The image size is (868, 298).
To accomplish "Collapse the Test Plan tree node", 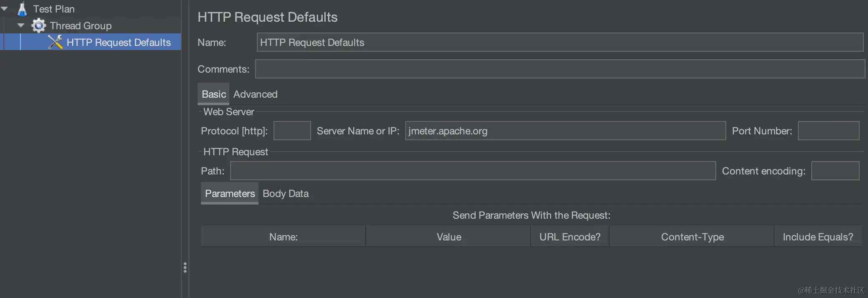I will (5, 8).
